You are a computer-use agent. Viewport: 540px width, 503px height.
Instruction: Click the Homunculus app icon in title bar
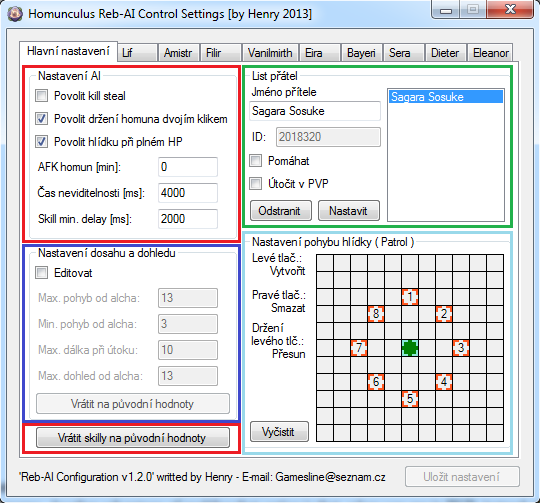15,14
